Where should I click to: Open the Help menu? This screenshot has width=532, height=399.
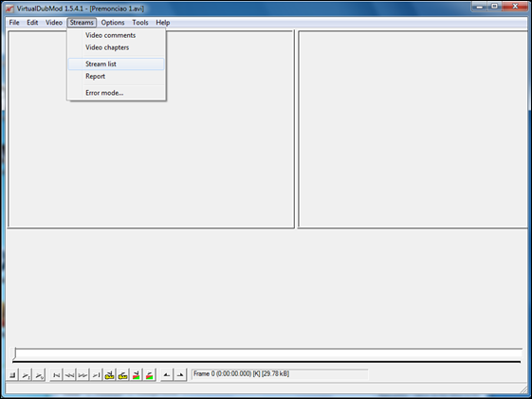click(x=163, y=23)
